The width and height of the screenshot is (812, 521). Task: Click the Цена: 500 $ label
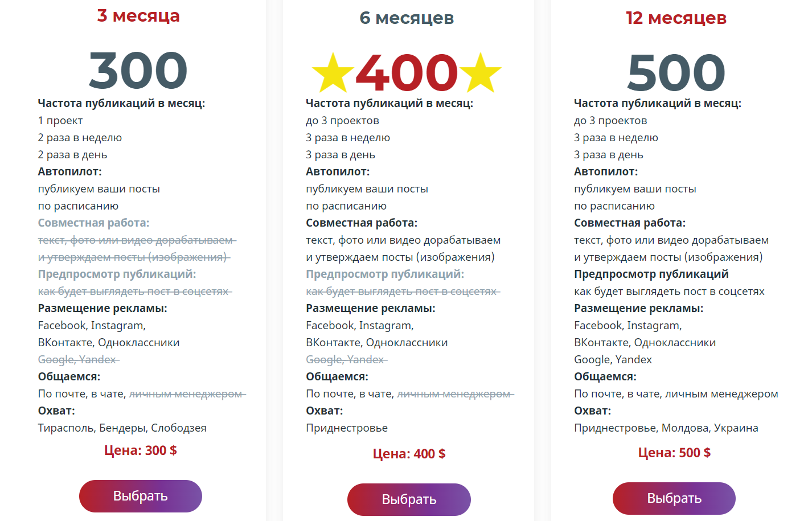[674, 453]
